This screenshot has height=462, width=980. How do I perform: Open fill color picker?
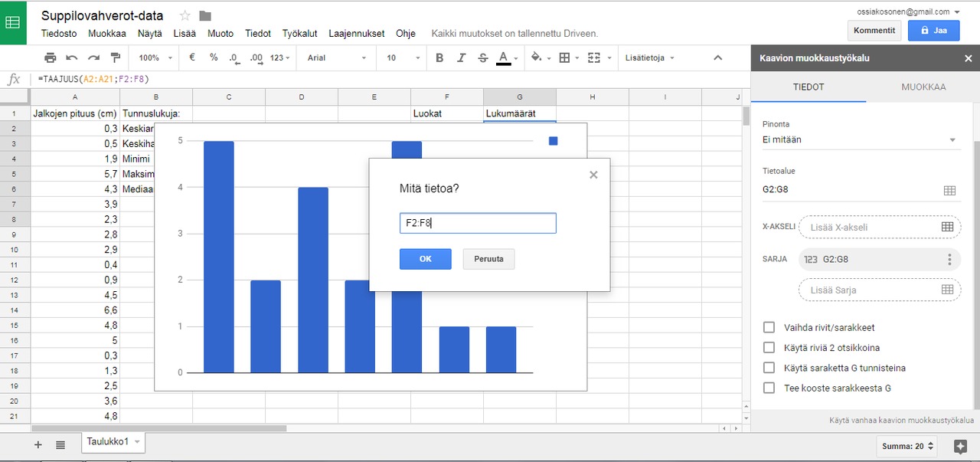pos(540,57)
